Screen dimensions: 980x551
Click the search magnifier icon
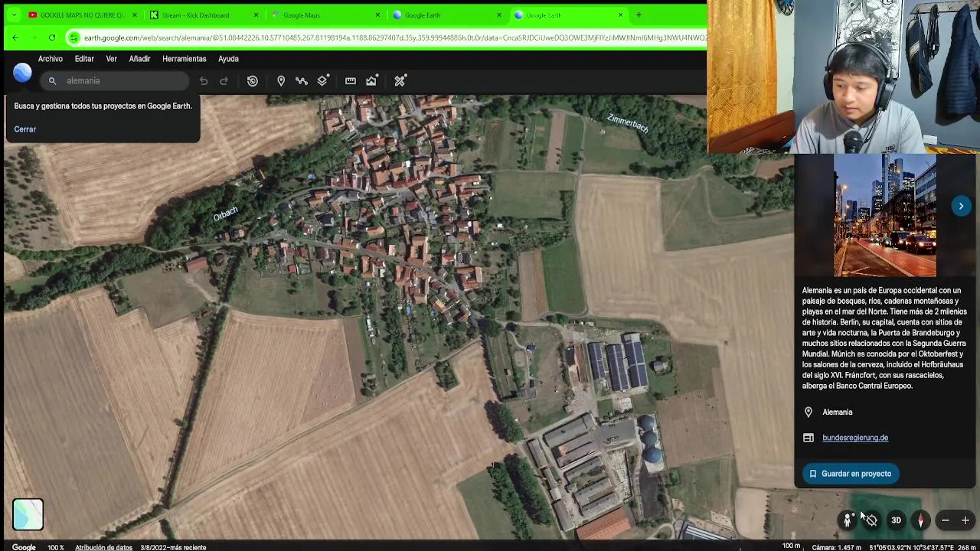(52, 81)
